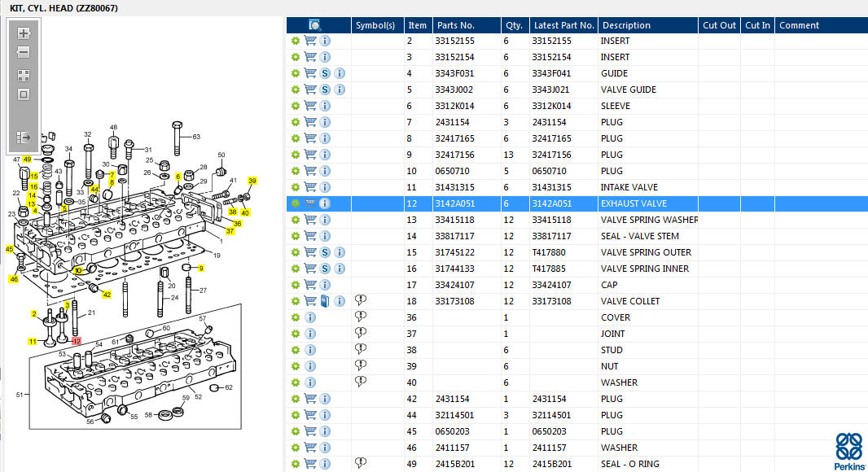Click gear icon for PLUG 0650203 row
Image resolution: width=868 pixels, height=472 pixels.
pyautogui.click(x=296, y=431)
